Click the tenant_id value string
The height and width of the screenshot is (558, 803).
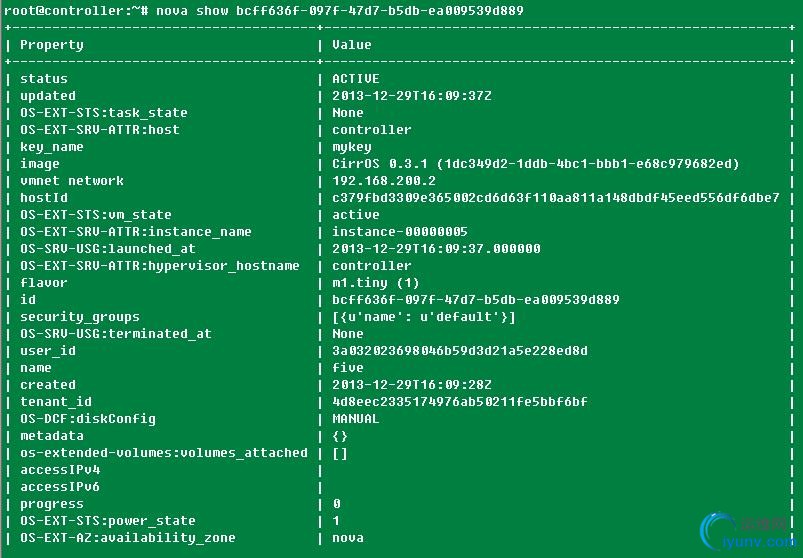[460, 402]
